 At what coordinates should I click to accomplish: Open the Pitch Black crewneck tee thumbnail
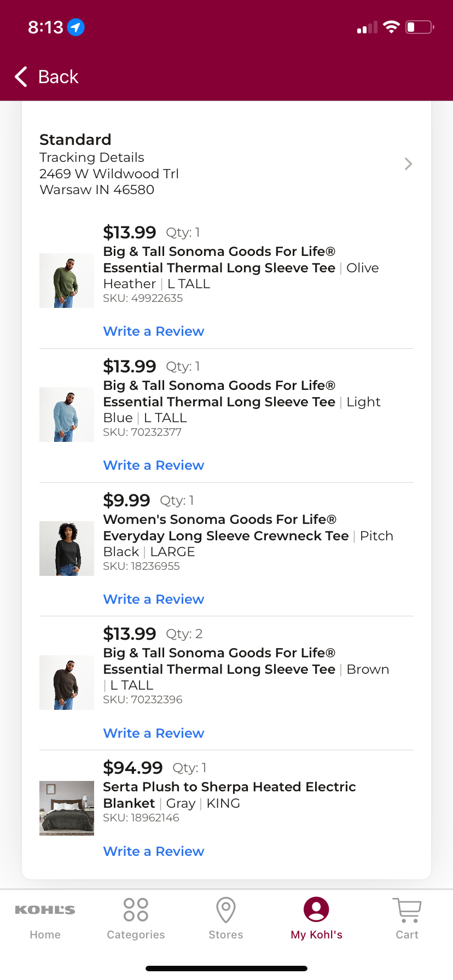(x=67, y=549)
